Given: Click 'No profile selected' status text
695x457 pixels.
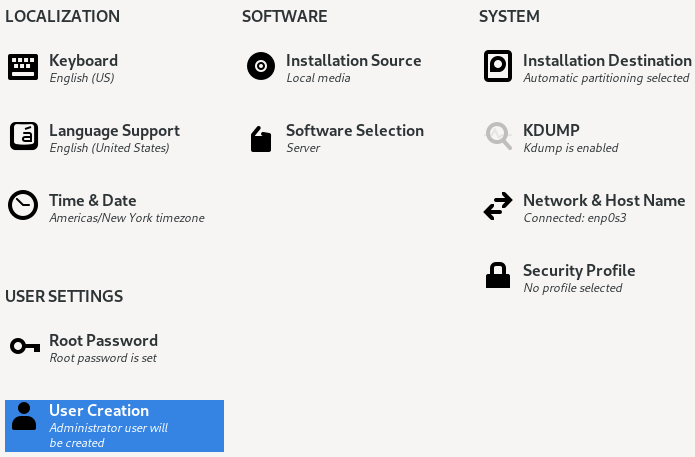Looking at the screenshot, I should pyautogui.click(x=572, y=288).
